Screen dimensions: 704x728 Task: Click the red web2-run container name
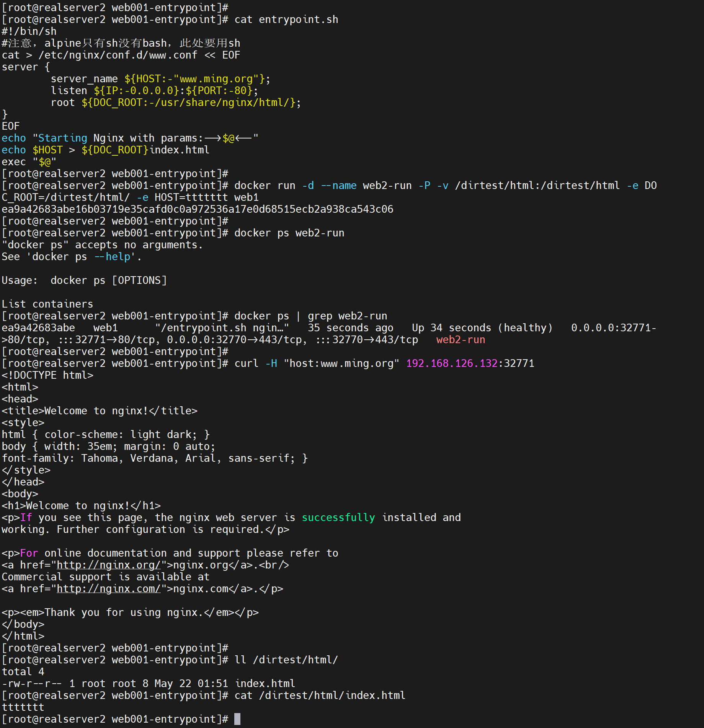(x=461, y=340)
